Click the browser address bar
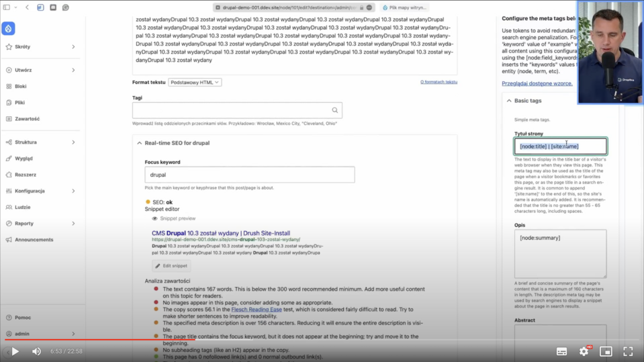 pyautogui.click(x=293, y=7)
